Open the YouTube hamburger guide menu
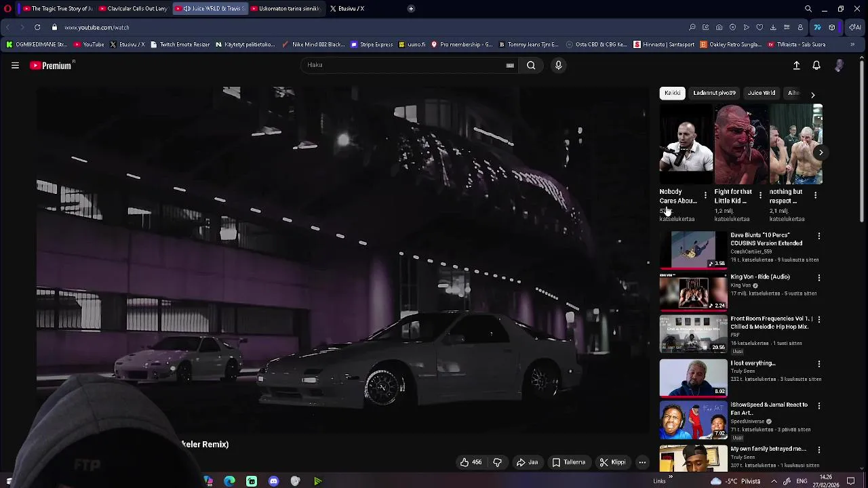868x488 pixels. tap(15, 65)
